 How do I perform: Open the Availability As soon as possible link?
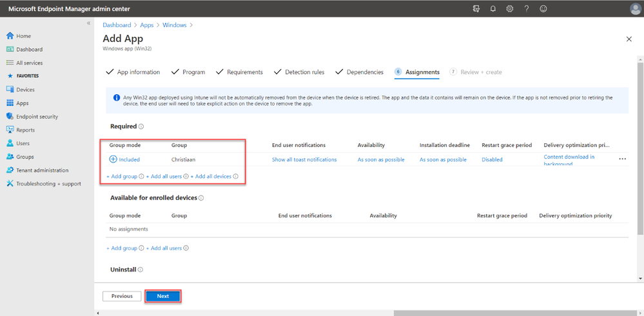pyautogui.click(x=381, y=159)
